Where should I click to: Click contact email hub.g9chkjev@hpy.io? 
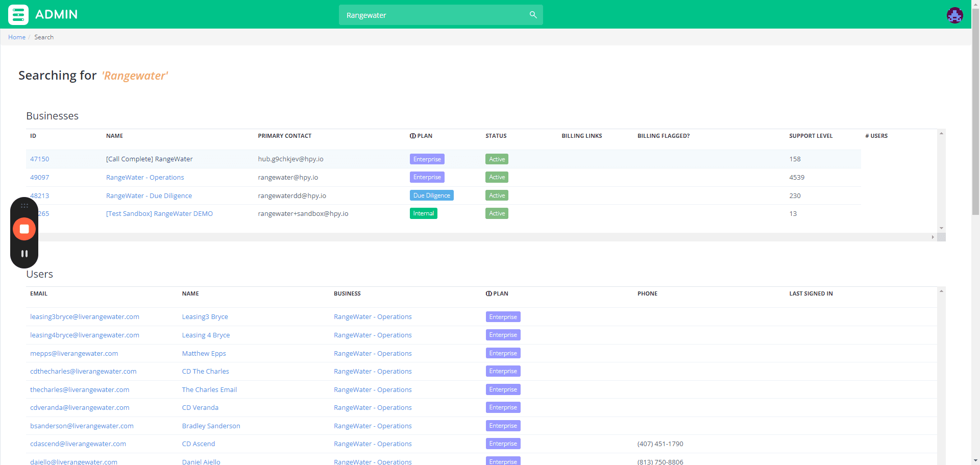click(290, 159)
